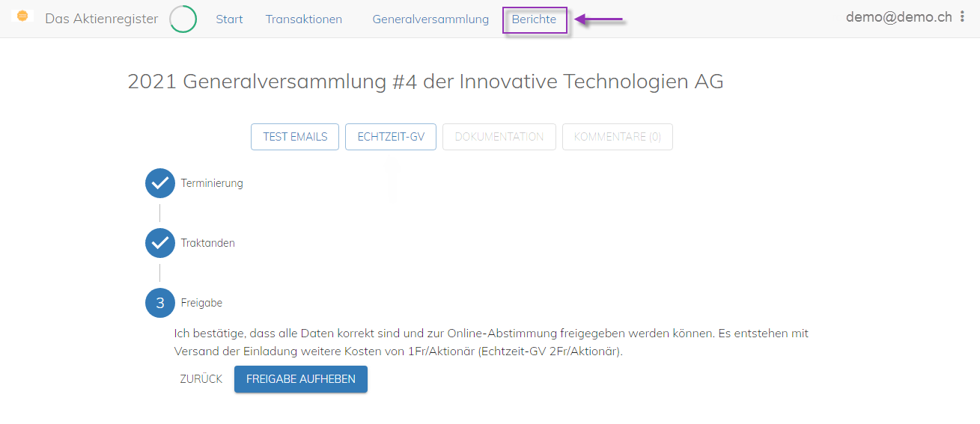Click the green circular progress indicator
The height and width of the screenshot is (424, 980).
pos(183,19)
